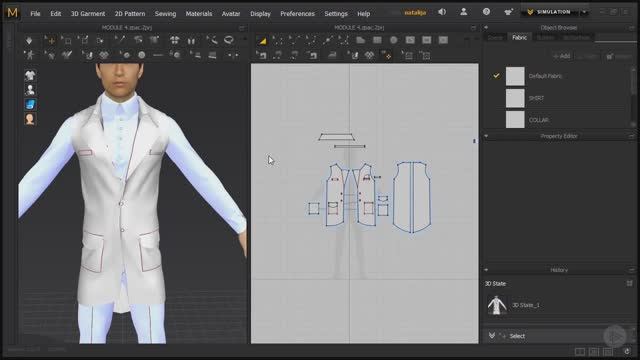The height and width of the screenshot is (360, 640).
Task: Click the polygon pattern tool in 2D toolbar
Action: [x=360, y=40]
